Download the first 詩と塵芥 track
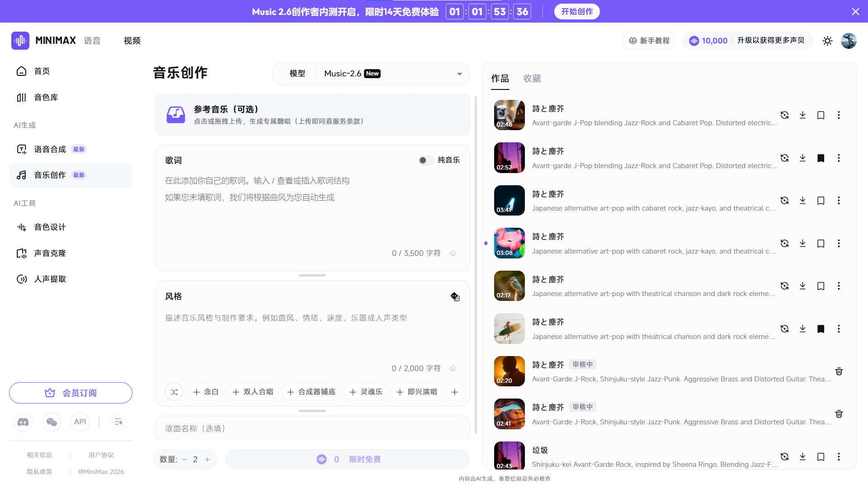Image resolution: width=868 pixels, height=488 pixels. (802, 115)
